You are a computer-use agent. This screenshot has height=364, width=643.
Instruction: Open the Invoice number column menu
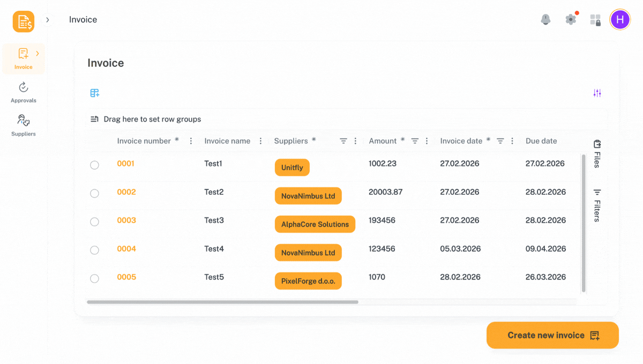(x=191, y=141)
